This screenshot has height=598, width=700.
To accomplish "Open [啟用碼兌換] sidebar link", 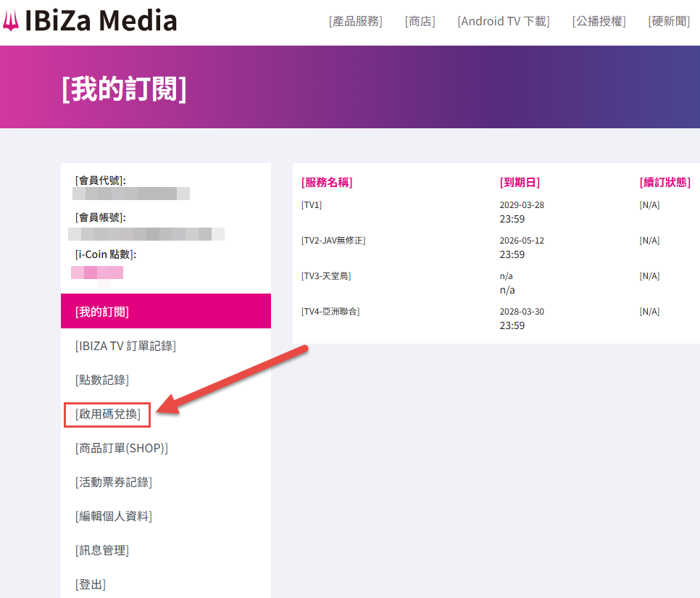I will click(x=107, y=414).
